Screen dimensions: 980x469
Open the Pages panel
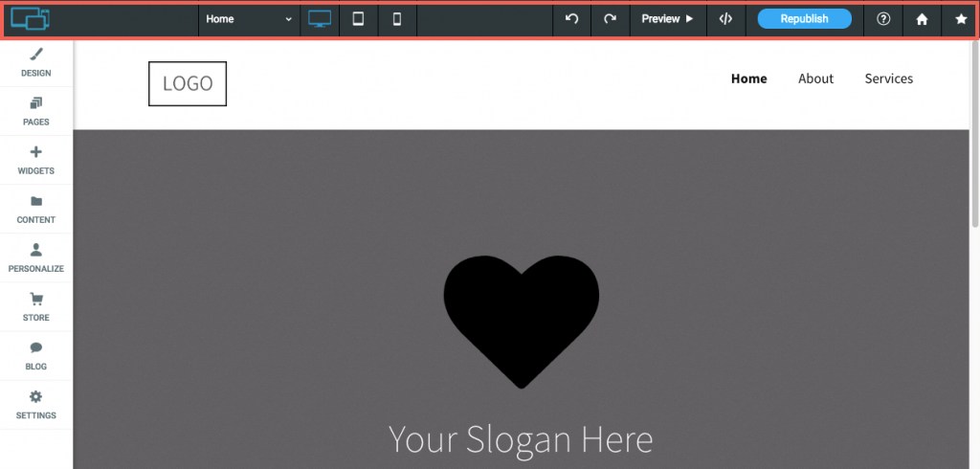point(36,111)
